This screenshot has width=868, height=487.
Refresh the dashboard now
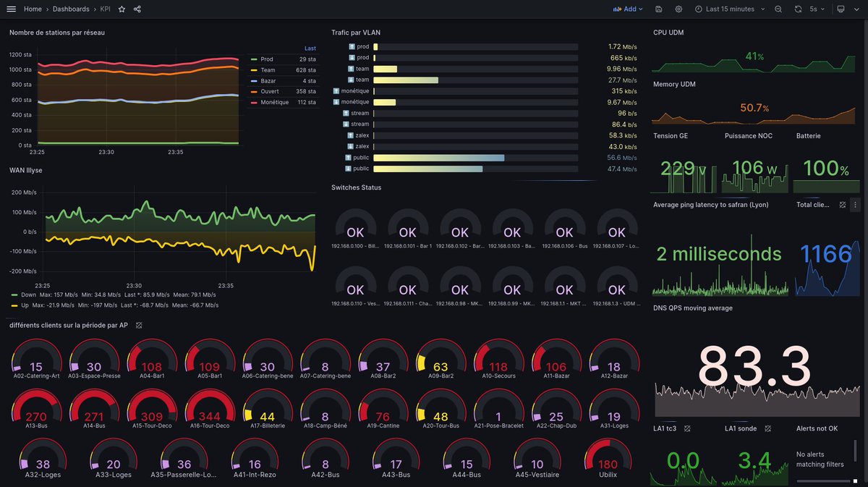tap(798, 9)
